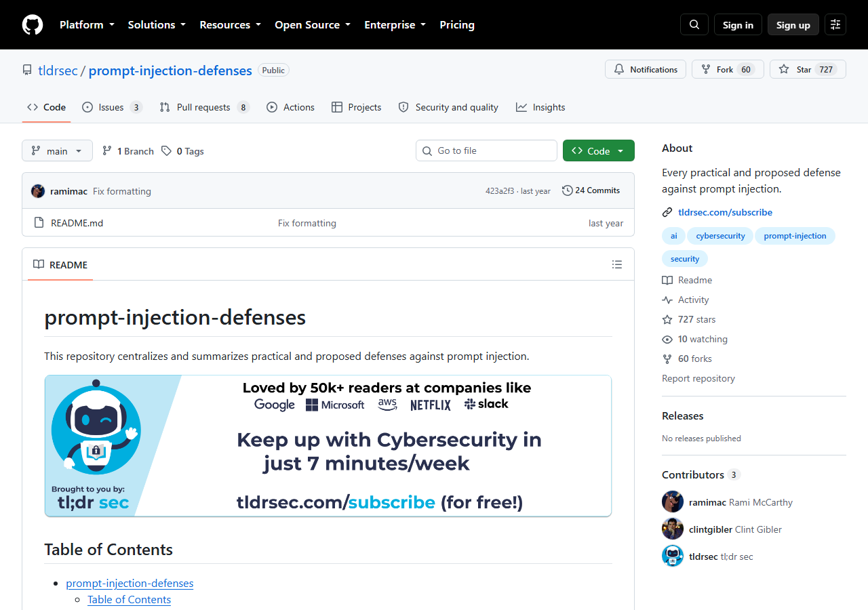The height and width of the screenshot is (610, 868).
Task: Open the tldrsec owner link
Action: tap(58, 70)
